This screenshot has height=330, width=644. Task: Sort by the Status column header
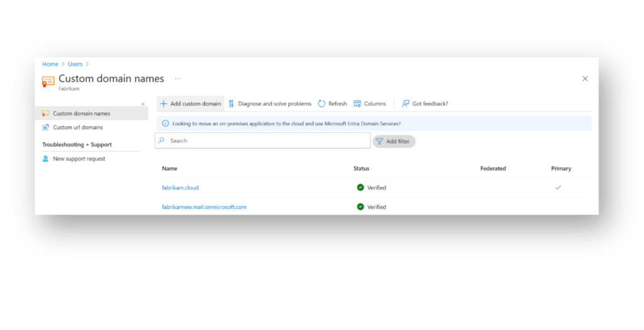pos(362,169)
